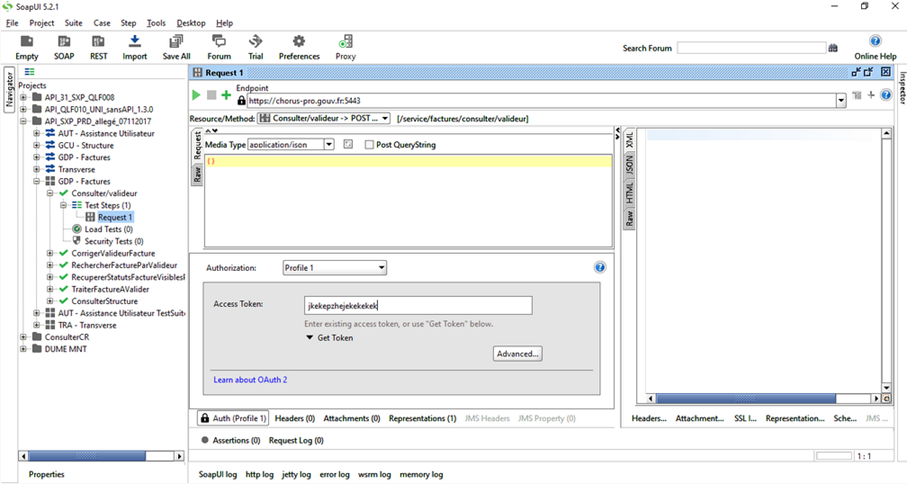907x484 pixels.
Task: Click Save All in the toolbar
Action: (x=176, y=48)
